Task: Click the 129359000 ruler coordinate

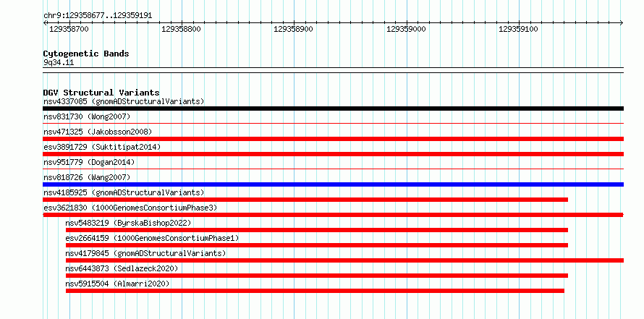Action: tap(406, 29)
